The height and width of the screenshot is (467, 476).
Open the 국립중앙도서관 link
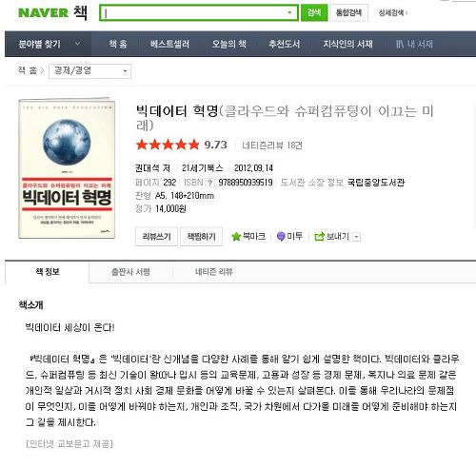(x=376, y=183)
